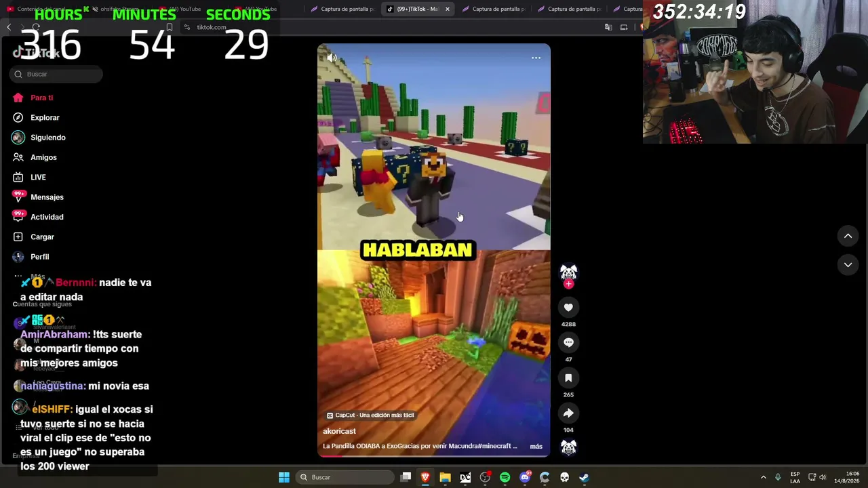Screen dimensions: 868x488
Task: Go to the LIVE section icon
Action: (18, 178)
